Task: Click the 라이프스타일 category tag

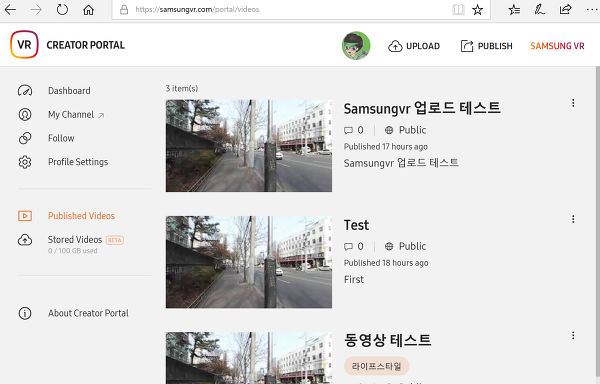Action: click(377, 366)
